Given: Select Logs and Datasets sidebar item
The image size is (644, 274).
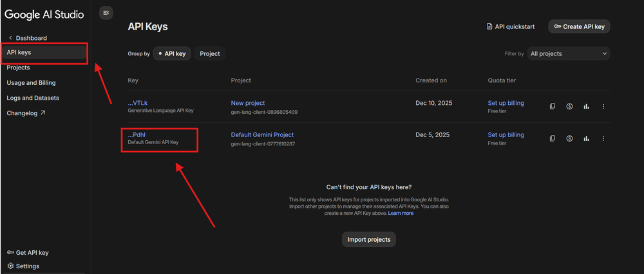Looking at the screenshot, I should [33, 98].
